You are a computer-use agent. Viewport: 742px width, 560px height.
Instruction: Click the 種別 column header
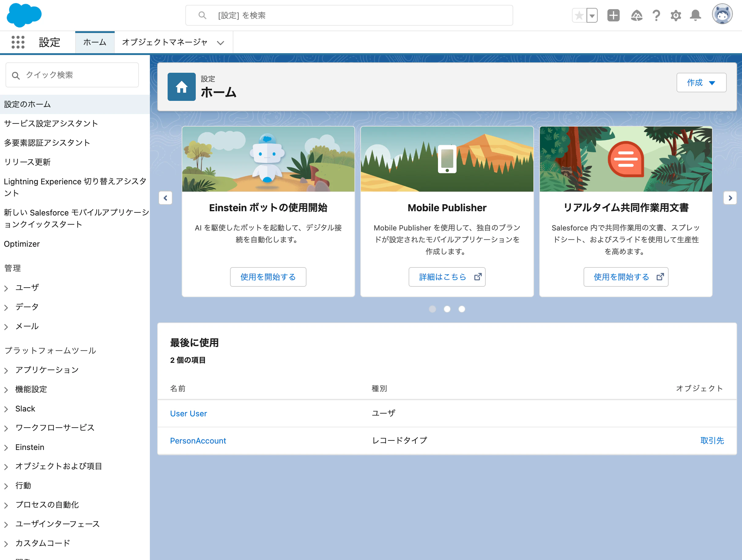click(x=379, y=388)
